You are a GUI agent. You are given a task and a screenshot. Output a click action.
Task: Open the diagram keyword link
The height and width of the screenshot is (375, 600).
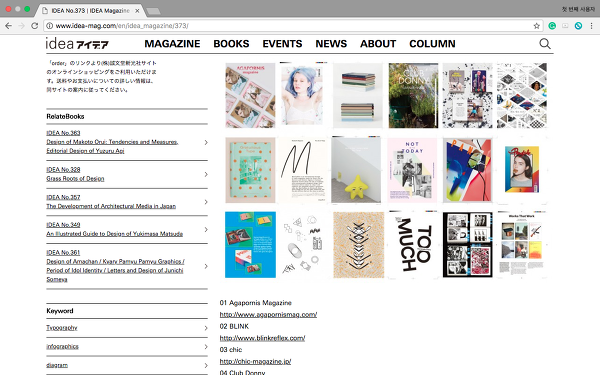[57, 365]
